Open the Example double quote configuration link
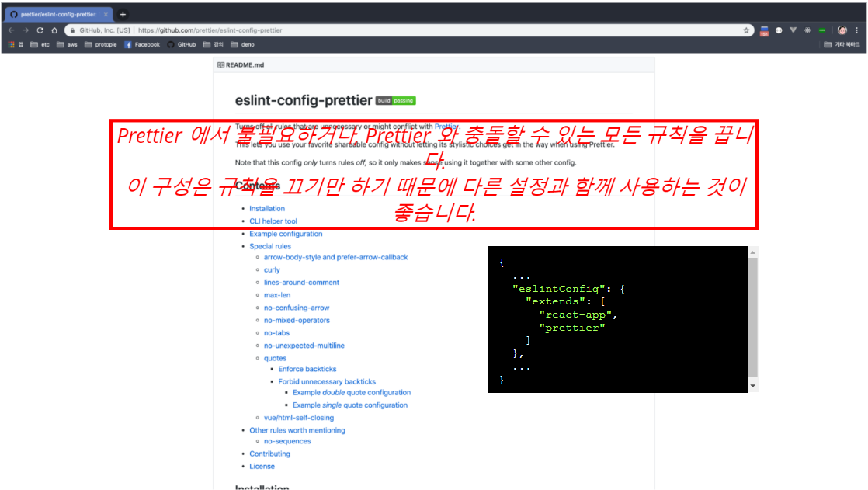868x490 pixels. point(352,393)
